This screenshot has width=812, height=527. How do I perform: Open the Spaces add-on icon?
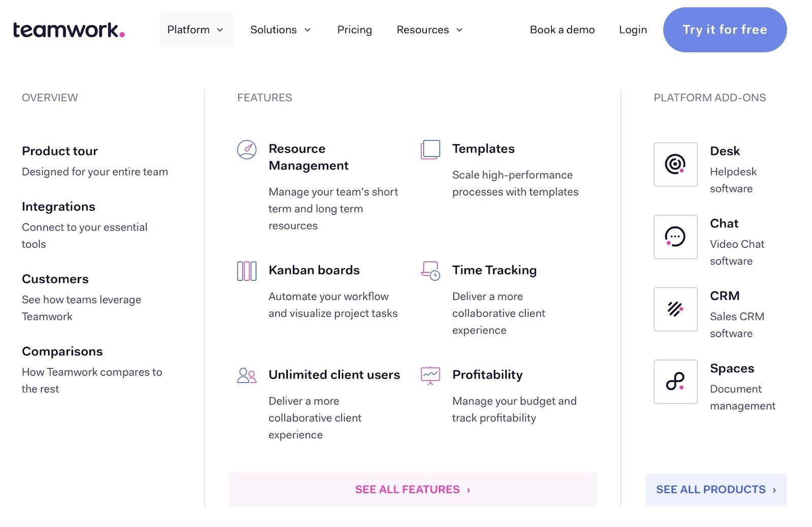click(675, 382)
